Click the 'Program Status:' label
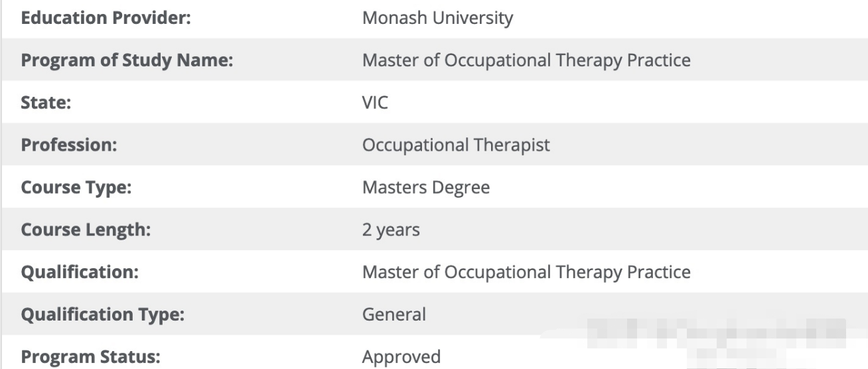Screen dimensions: 868x369 click(91, 356)
